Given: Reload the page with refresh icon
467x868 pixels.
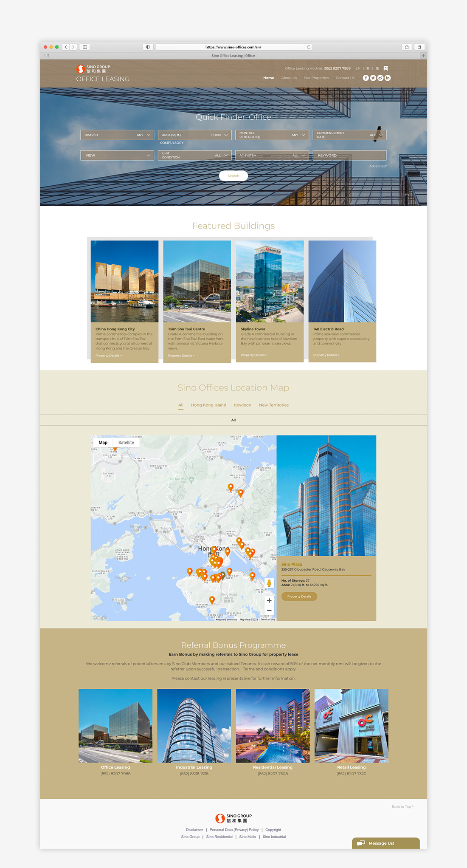Looking at the screenshot, I should pos(309,47).
